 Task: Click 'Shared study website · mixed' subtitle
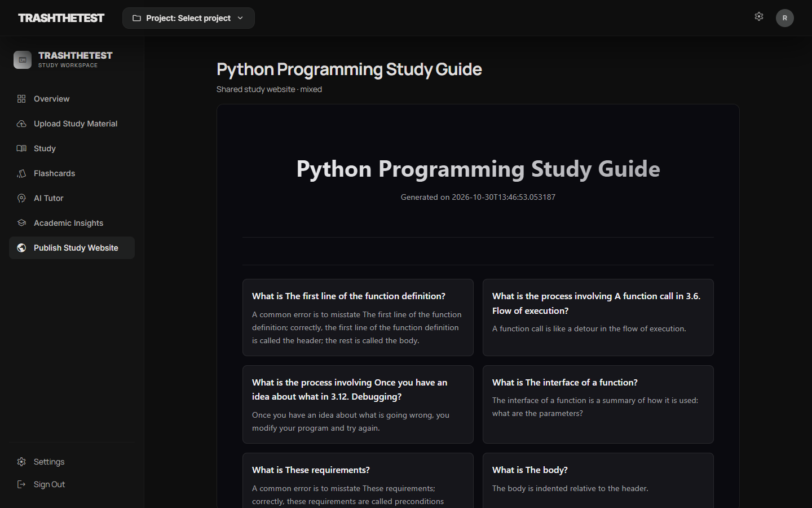point(269,89)
